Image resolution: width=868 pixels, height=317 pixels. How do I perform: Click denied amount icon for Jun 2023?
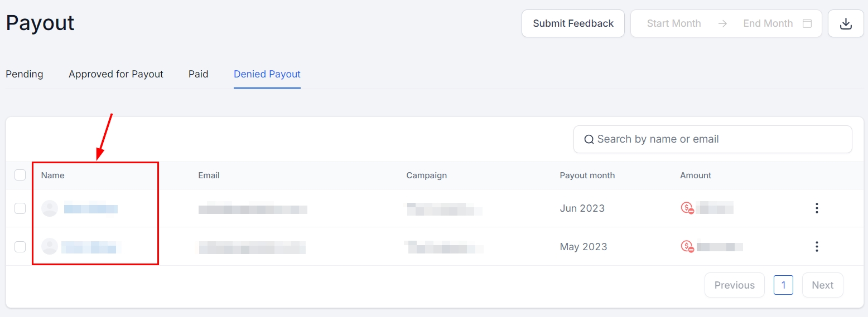(x=687, y=208)
